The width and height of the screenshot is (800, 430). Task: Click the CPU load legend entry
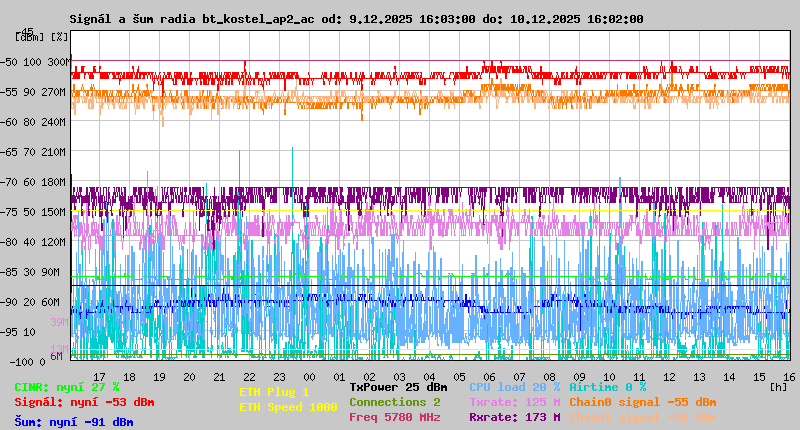point(514,387)
